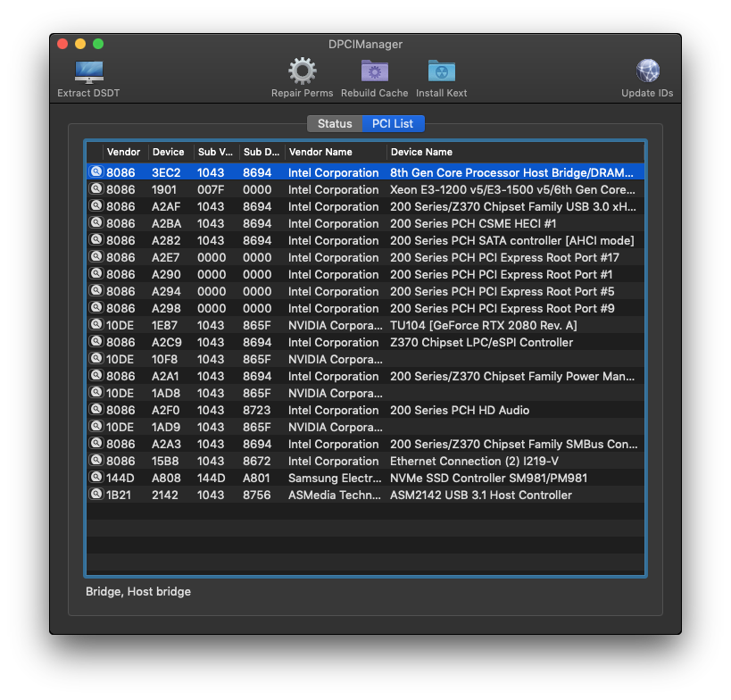Select Ethernet Connection (2) I219-V row
The image size is (731, 700).
pyautogui.click(x=366, y=461)
